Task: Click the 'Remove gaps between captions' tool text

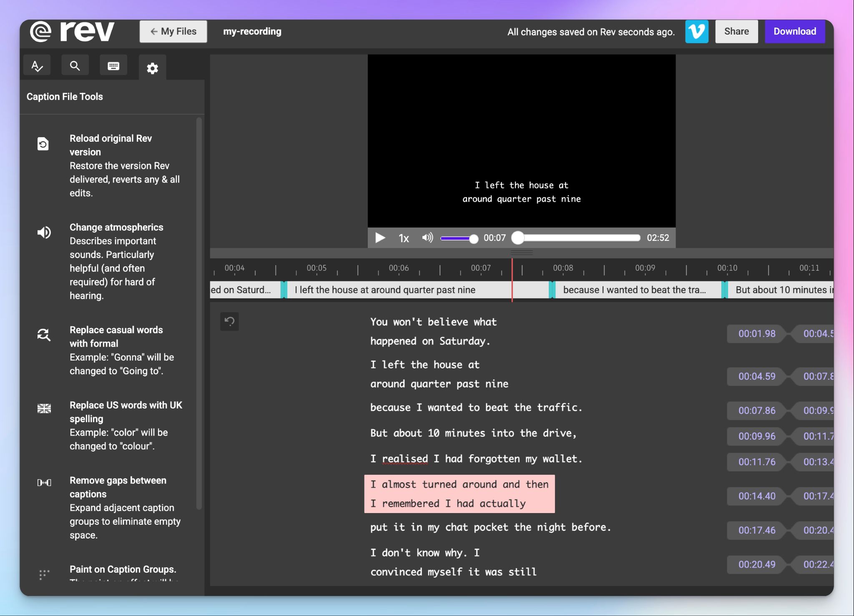Action: pyautogui.click(x=118, y=487)
